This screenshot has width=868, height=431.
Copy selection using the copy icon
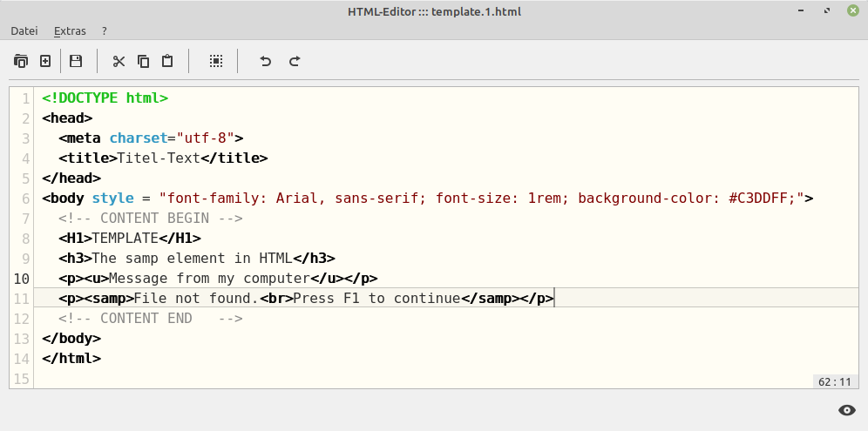(144, 61)
